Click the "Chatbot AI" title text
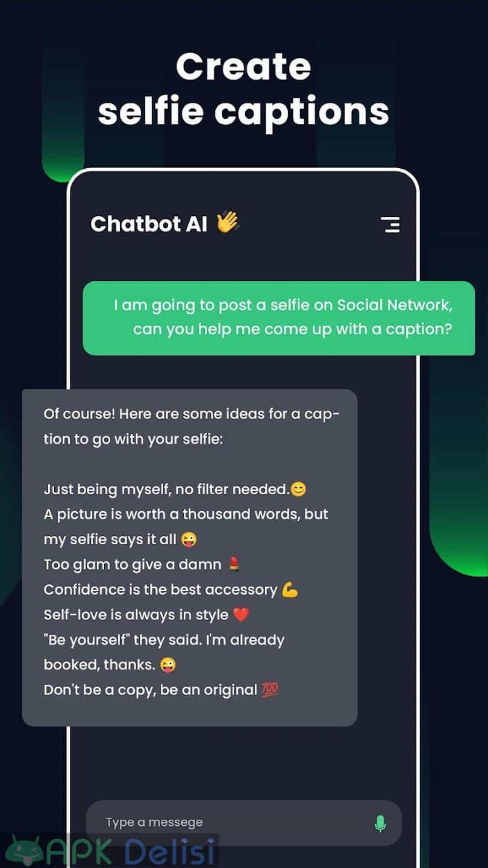 149,224
